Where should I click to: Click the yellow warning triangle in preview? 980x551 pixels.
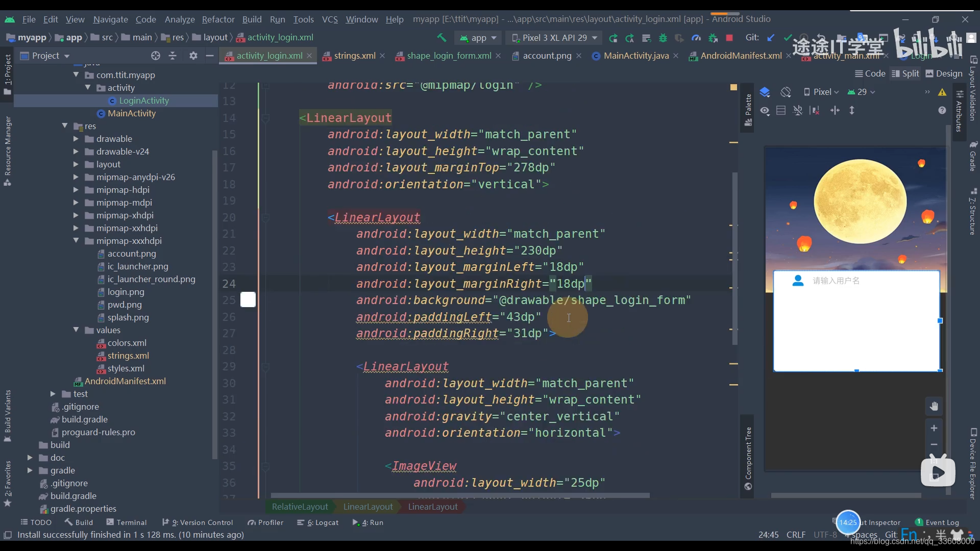click(942, 92)
